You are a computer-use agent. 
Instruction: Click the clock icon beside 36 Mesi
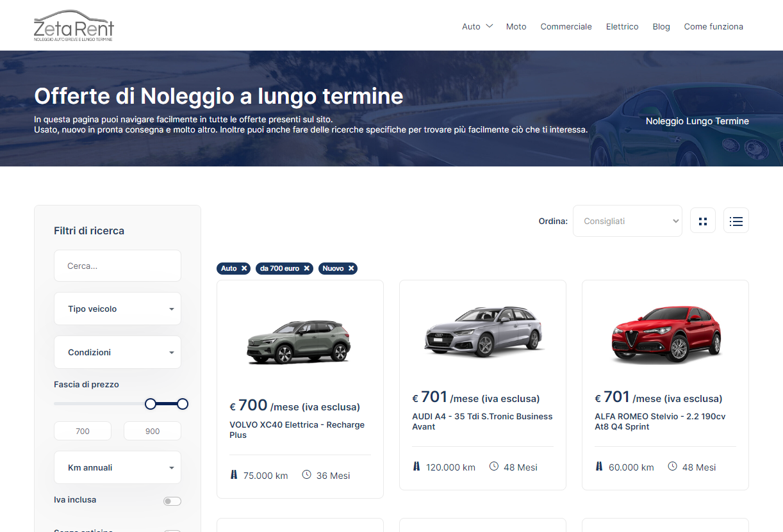[306, 475]
